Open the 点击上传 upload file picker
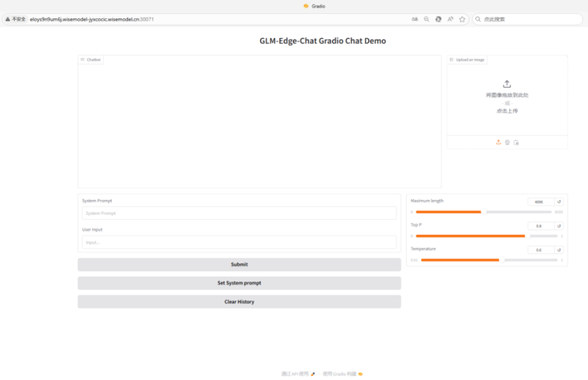 pos(507,111)
